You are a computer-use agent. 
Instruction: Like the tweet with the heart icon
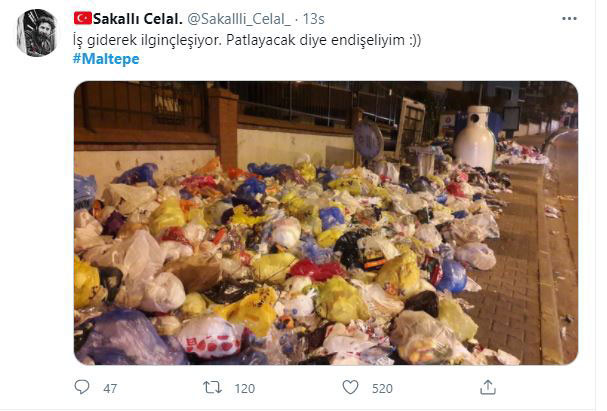click(x=350, y=387)
